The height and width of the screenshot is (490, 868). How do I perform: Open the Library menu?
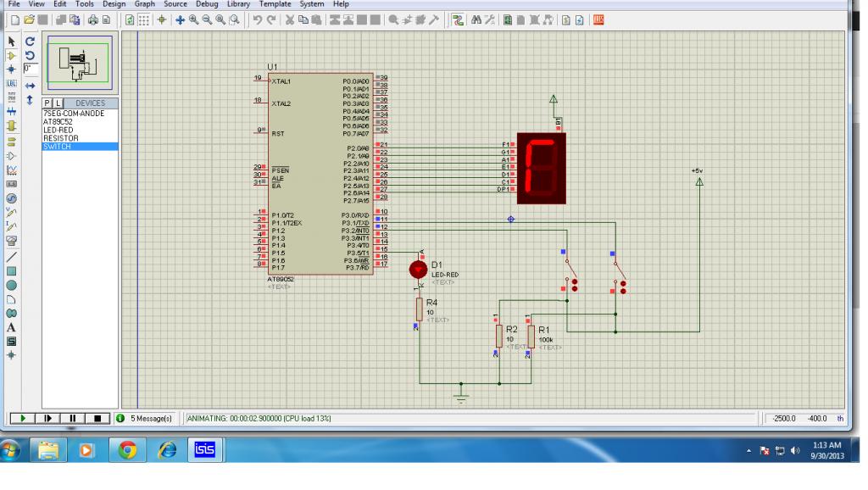pyautogui.click(x=238, y=4)
